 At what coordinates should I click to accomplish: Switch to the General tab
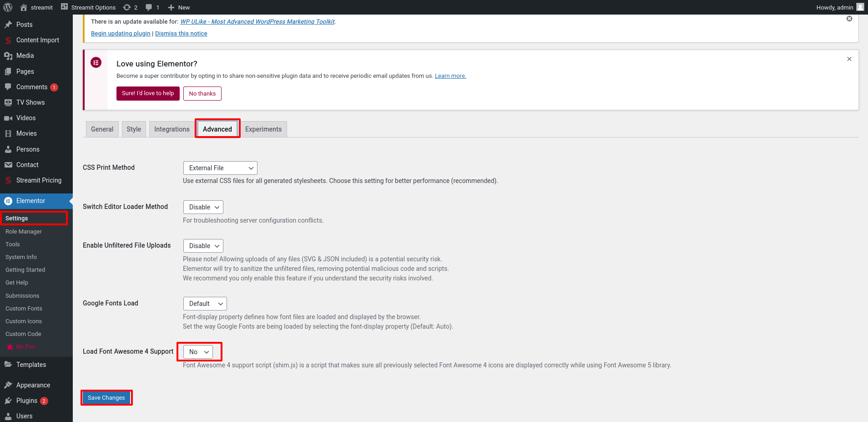[102, 129]
